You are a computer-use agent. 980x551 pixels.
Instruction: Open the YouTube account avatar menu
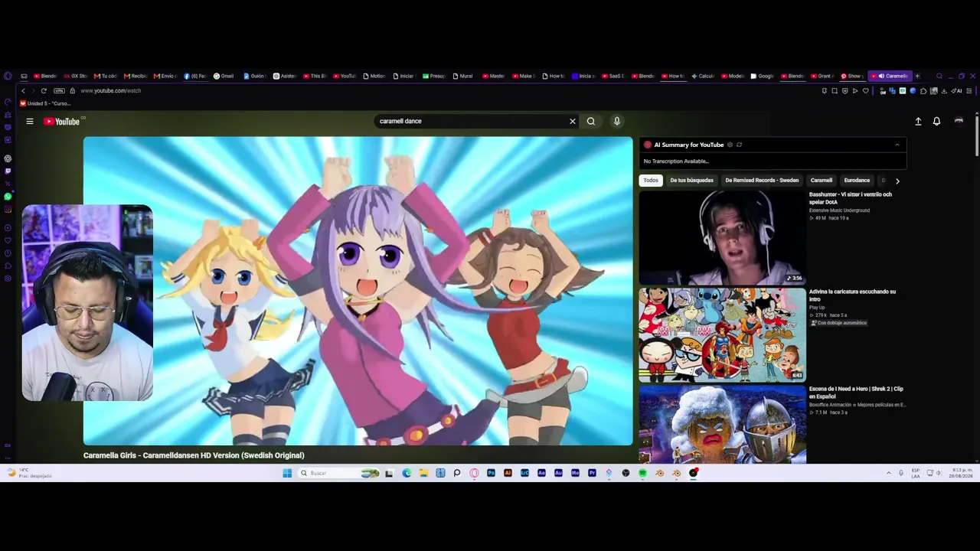point(959,121)
